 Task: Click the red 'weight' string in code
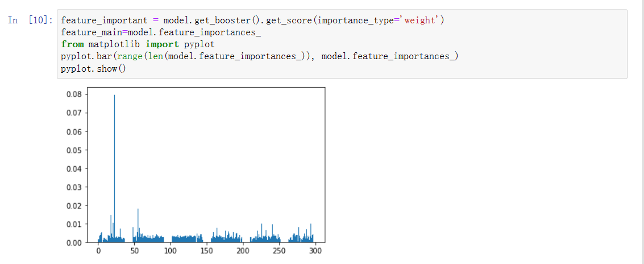coord(421,20)
